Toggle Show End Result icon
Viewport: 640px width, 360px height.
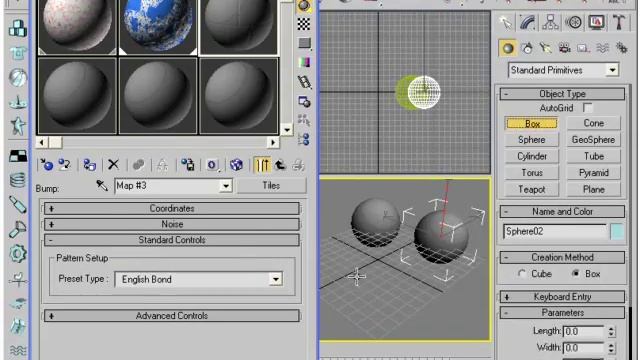262,165
